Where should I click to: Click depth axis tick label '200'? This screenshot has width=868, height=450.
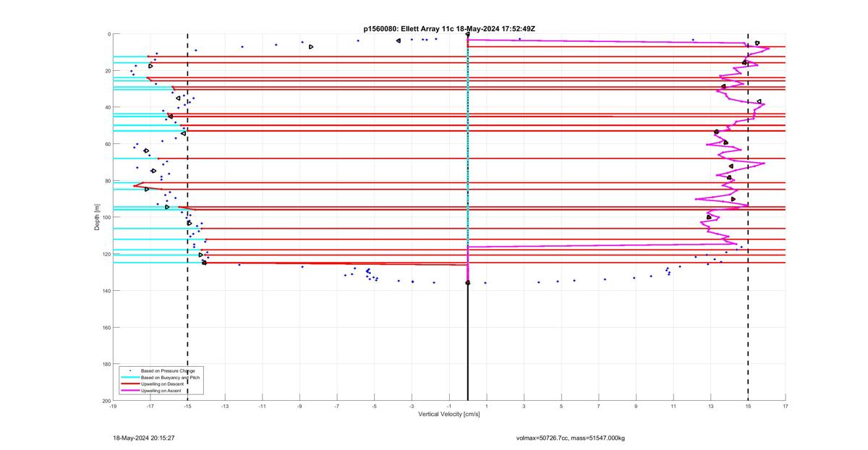click(x=106, y=401)
